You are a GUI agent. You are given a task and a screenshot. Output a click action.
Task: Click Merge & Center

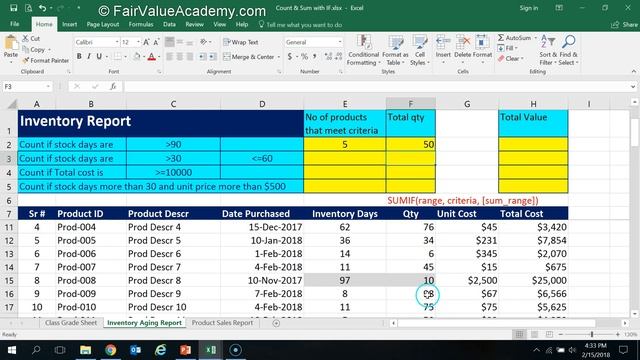[249, 57]
